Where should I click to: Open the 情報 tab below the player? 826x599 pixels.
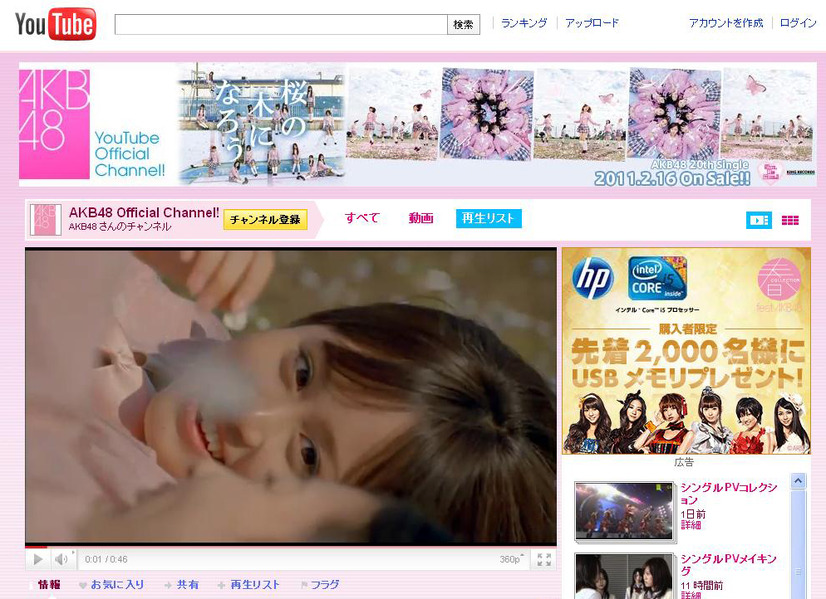(x=49, y=585)
